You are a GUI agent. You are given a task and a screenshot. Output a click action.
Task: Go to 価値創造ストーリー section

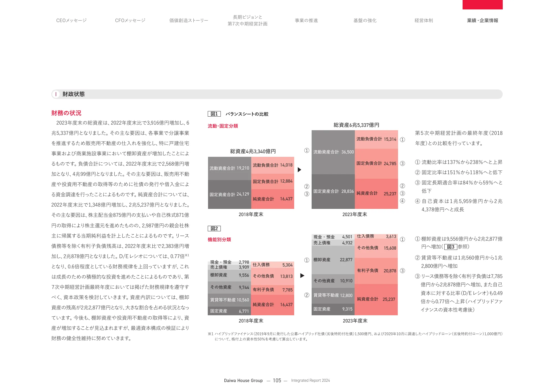189,21
